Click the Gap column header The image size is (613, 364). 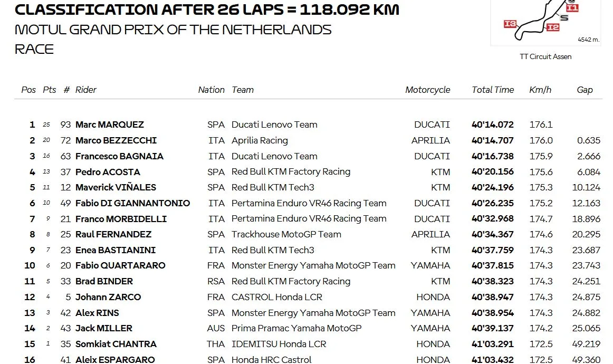click(x=585, y=90)
